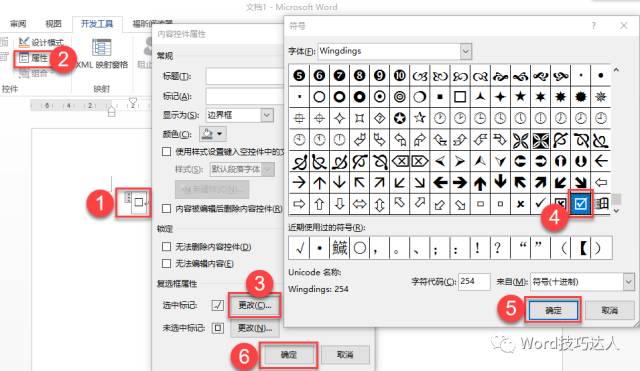This screenshot has width=640, height=371.
Task: Cancel the content control properties dialog
Action: (345, 355)
